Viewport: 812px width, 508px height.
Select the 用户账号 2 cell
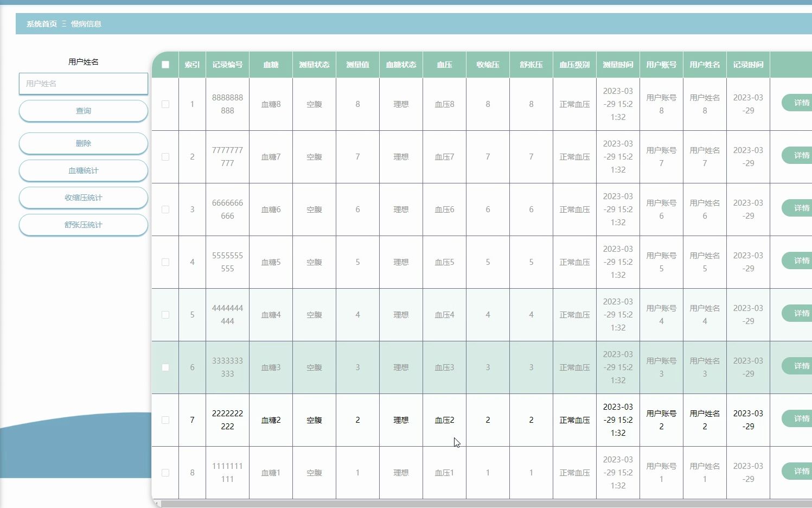point(661,420)
